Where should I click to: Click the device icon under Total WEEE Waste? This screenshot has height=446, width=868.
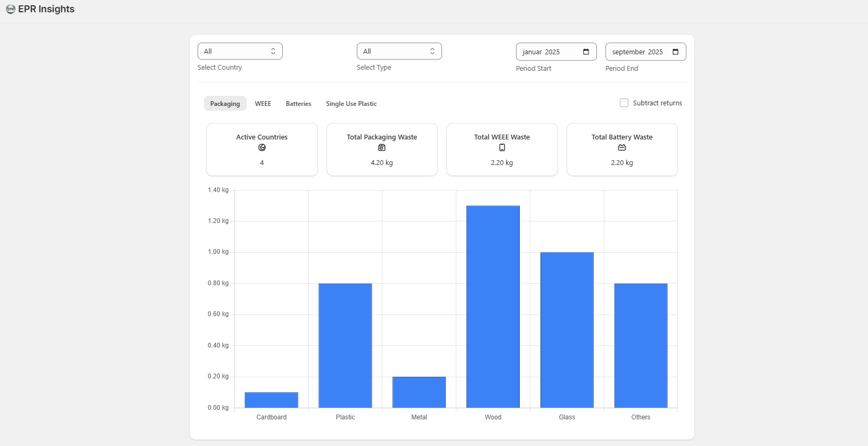point(502,147)
